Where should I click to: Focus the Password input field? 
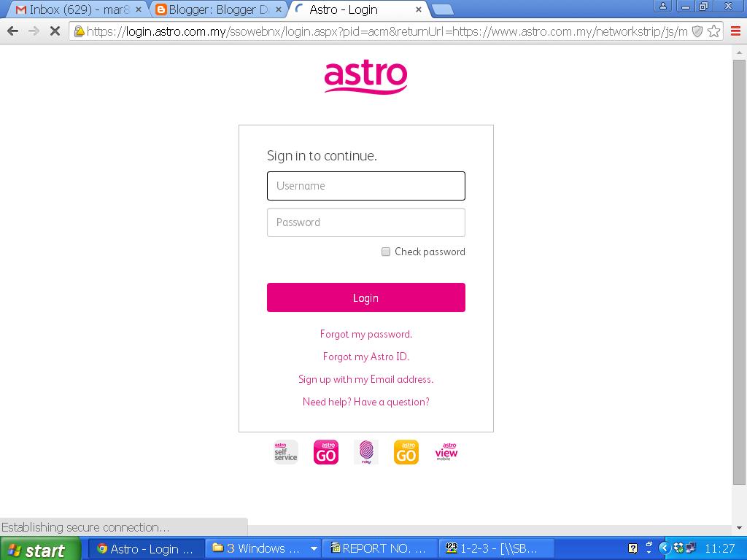(x=366, y=222)
